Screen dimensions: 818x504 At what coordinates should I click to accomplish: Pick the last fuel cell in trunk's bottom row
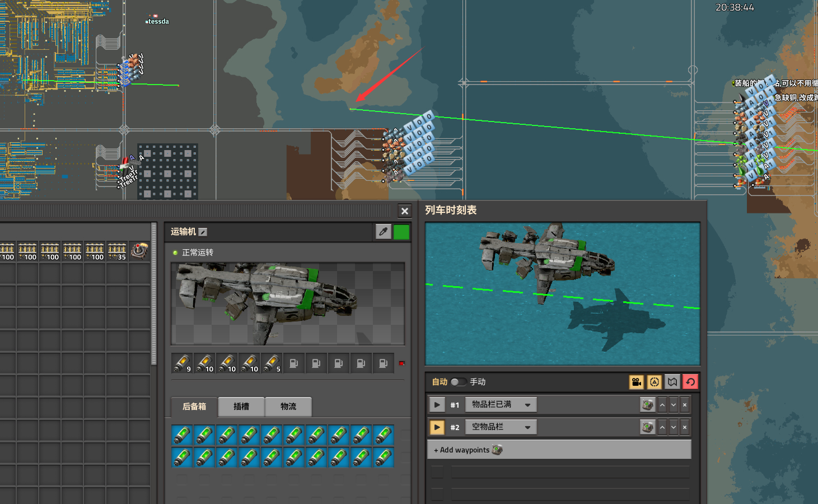(x=384, y=458)
